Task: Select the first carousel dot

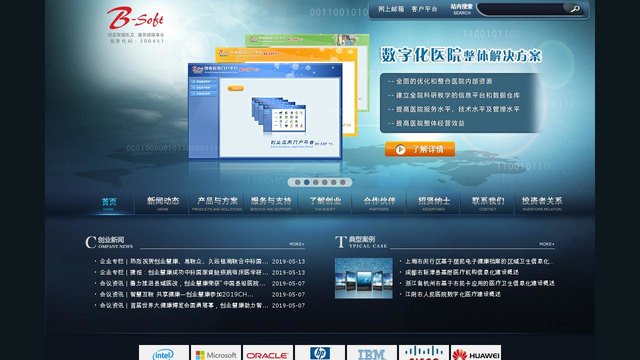Action: click(x=298, y=182)
